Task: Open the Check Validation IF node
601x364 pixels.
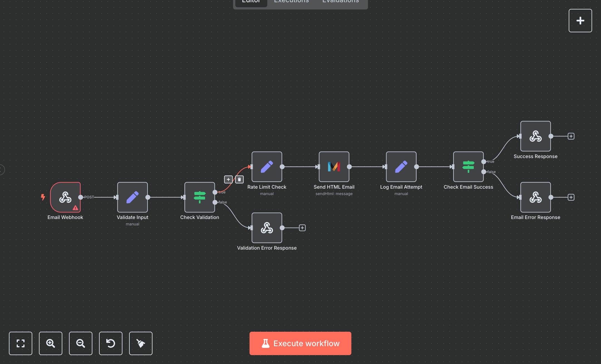Action: 199,197
